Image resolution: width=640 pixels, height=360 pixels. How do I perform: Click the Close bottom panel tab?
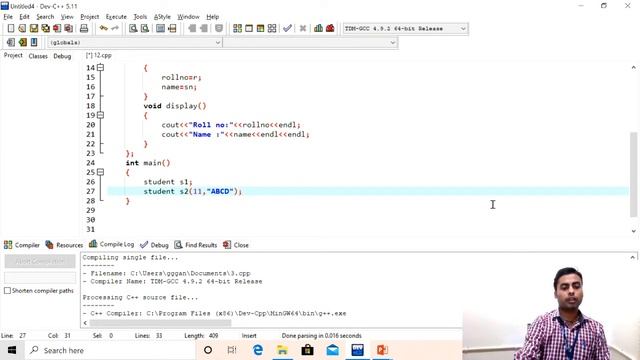click(x=236, y=245)
